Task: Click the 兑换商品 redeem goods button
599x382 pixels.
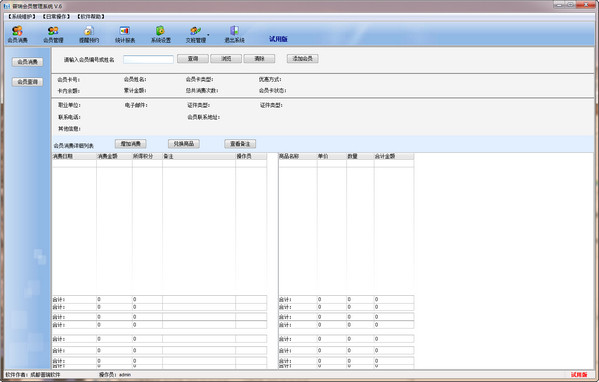Action: click(184, 144)
